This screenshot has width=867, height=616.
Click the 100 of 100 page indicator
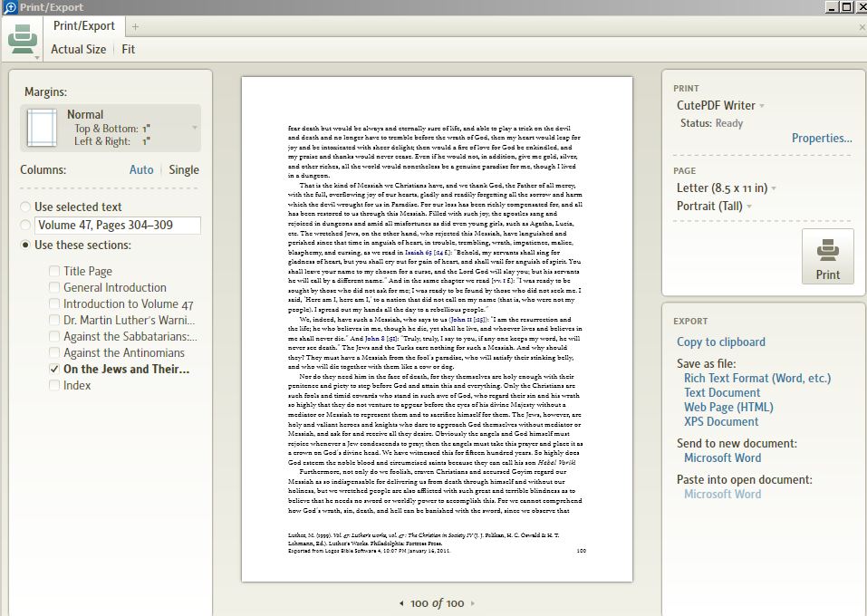(x=437, y=603)
